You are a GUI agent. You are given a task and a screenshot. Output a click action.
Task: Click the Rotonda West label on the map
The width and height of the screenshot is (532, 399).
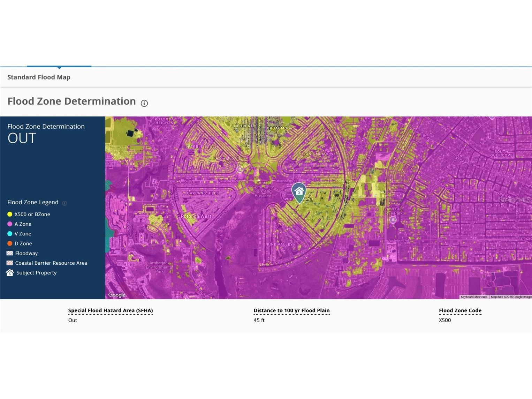[x=196, y=216]
